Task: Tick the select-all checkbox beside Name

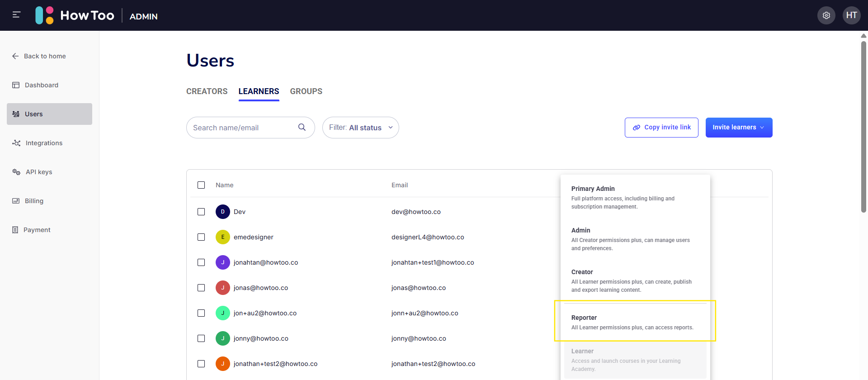Action: (x=201, y=185)
